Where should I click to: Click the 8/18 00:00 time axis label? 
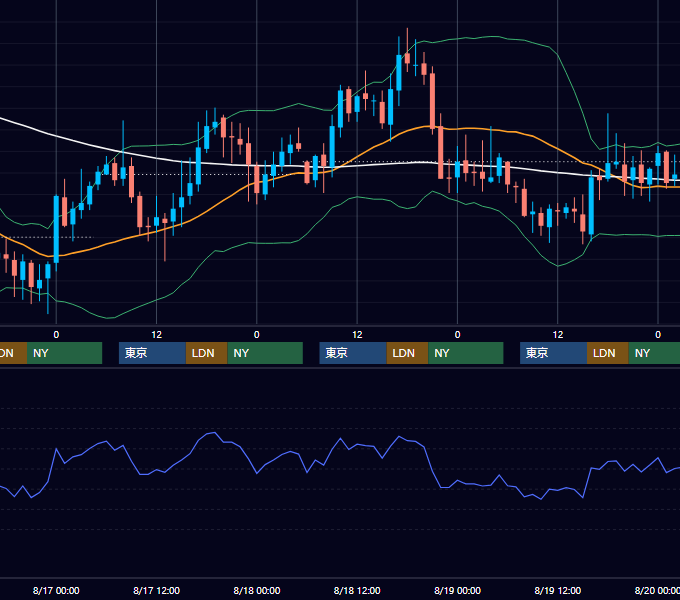point(257,590)
